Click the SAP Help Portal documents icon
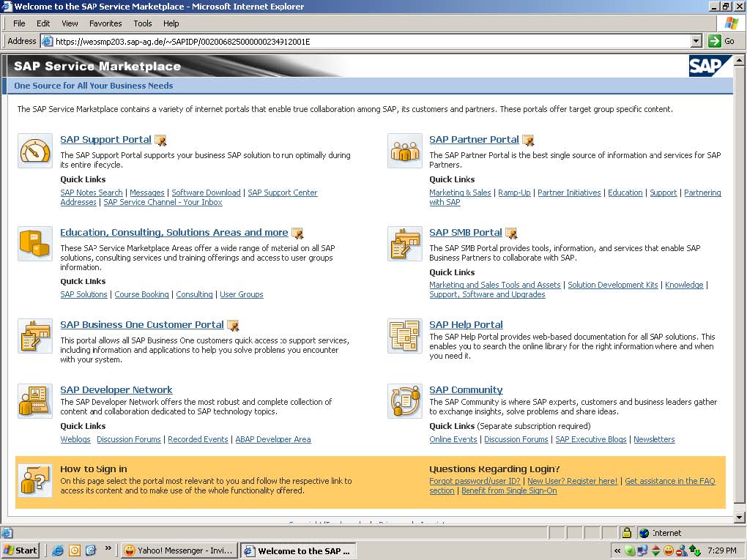Screen dimensions: 747x560 click(x=405, y=336)
